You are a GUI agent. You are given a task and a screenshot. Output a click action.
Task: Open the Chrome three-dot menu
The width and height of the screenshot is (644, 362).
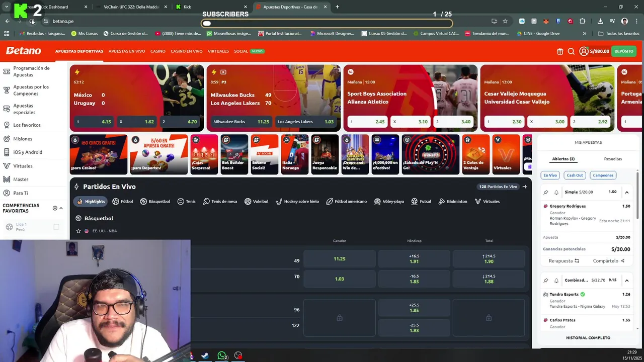pyautogui.click(x=636, y=21)
